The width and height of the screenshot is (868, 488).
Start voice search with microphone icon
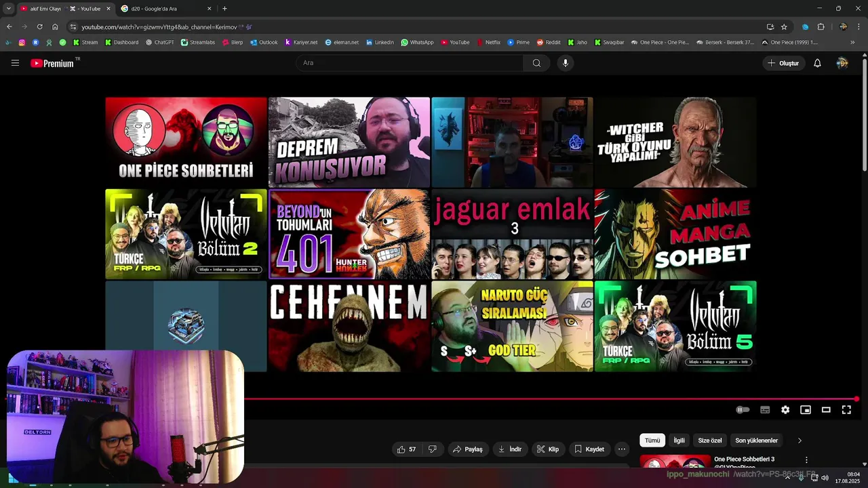tap(566, 63)
